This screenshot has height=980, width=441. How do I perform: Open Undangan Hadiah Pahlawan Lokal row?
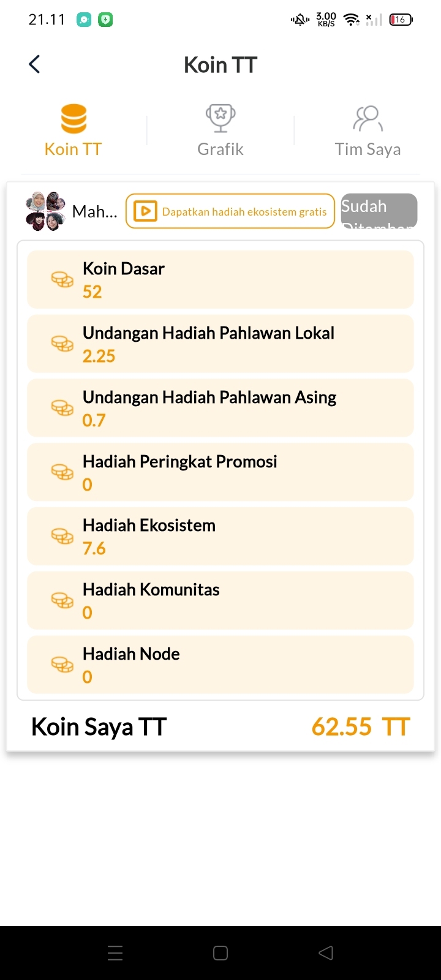(x=221, y=344)
